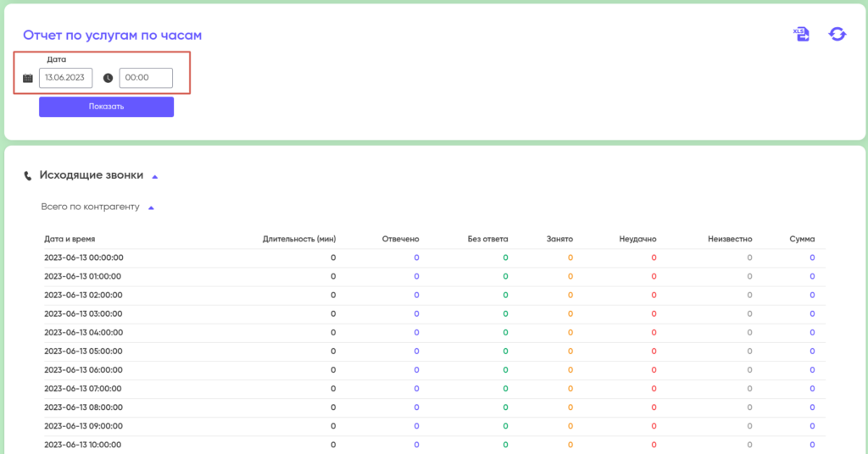868x454 pixels.
Task: Click the Отчет по услугам по часам title
Action: point(112,35)
